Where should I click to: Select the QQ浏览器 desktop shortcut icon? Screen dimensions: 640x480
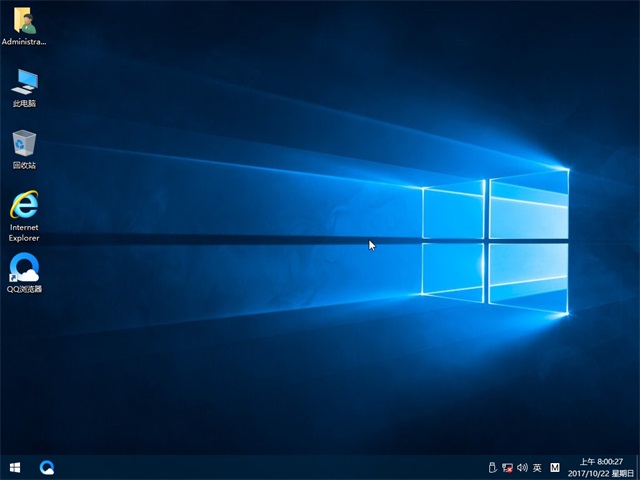click(x=24, y=267)
